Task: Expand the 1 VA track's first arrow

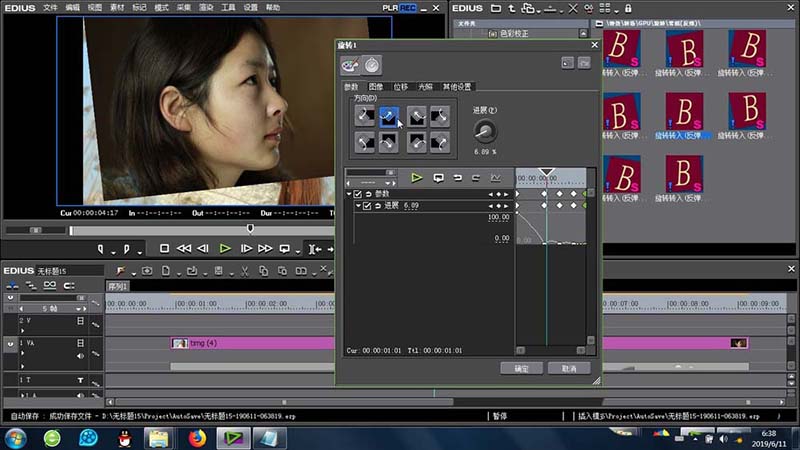Action: (22, 353)
